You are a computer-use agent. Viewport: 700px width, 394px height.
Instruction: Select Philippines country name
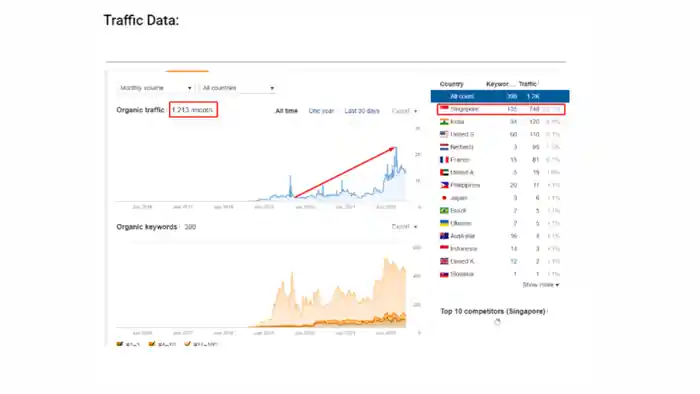(x=465, y=185)
